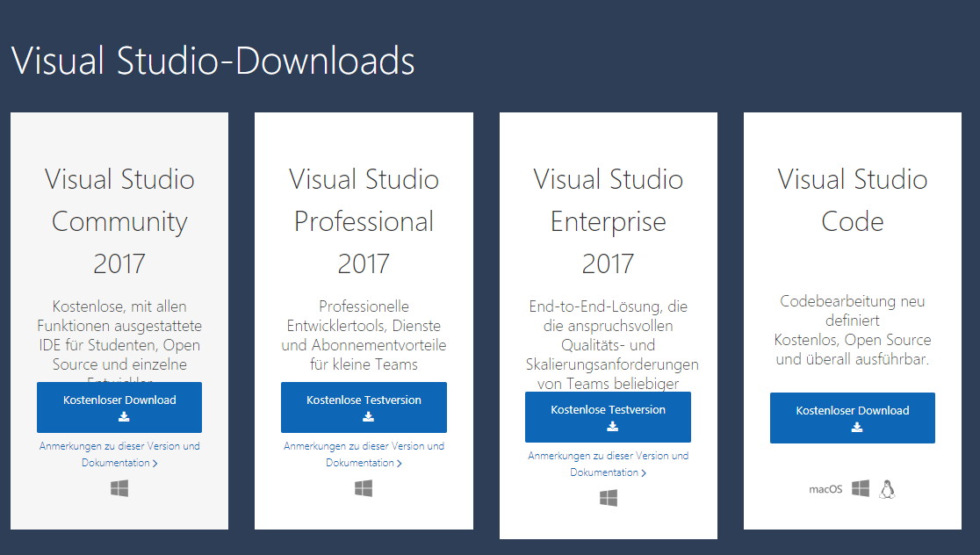Open Community 'Anmerkungen zu dieser Version' link

pos(119,454)
